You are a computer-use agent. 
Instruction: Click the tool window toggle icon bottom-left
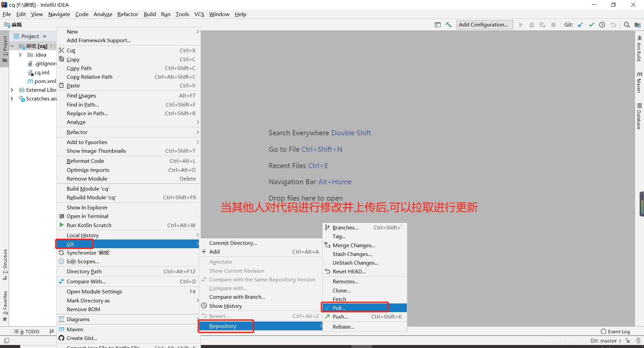[x=7, y=341]
